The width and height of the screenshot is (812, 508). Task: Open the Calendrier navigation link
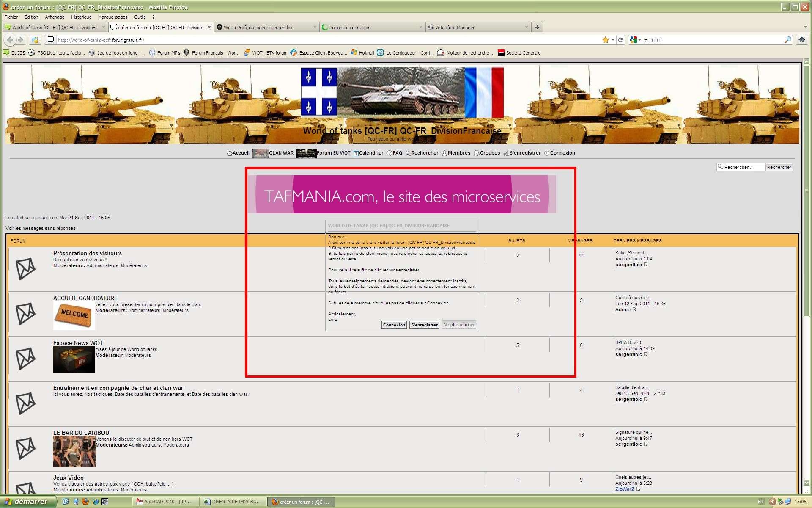click(x=368, y=153)
